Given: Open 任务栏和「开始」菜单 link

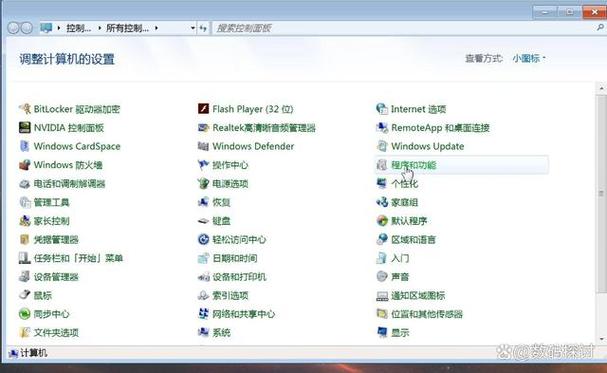Looking at the screenshot, I should (79, 258).
